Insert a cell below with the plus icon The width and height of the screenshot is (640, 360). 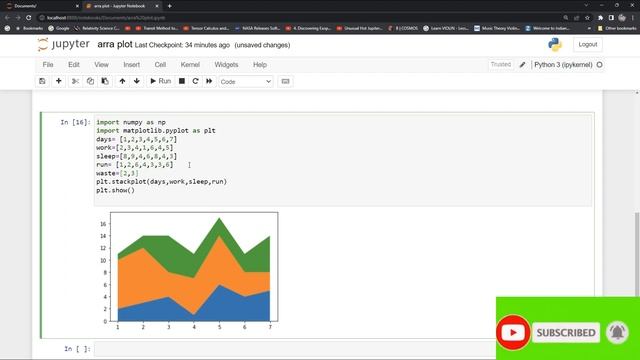coord(58,81)
